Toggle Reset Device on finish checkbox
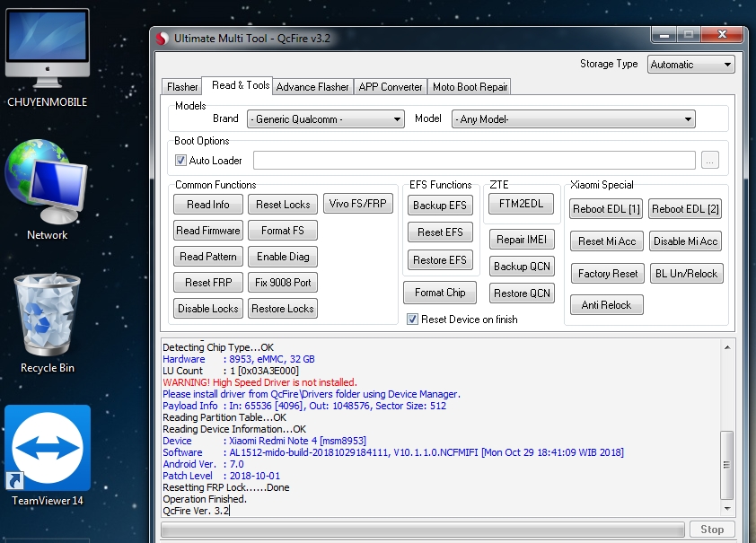 pyautogui.click(x=412, y=319)
